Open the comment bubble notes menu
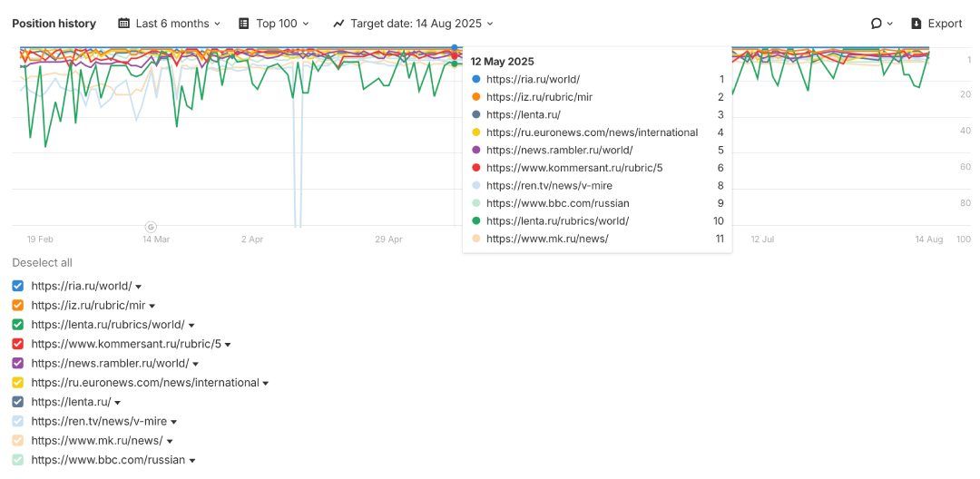This screenshot has width=980, height=479. click(x=882, y=24)
